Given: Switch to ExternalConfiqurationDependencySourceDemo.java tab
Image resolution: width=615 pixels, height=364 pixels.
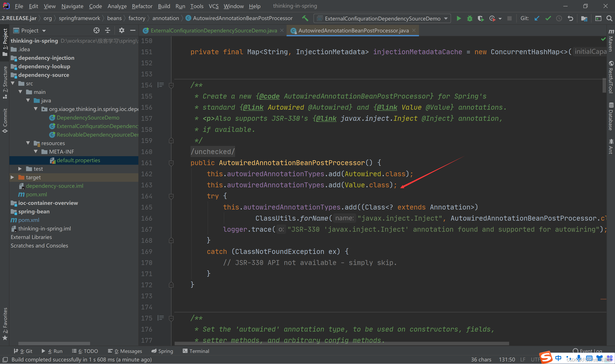Looking at the screenshot, I should [213, 31].
